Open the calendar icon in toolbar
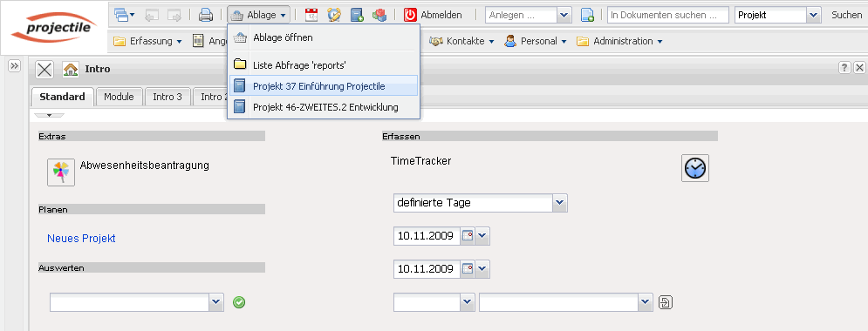The width and height of the screenshot is (868, 331). click(x=311, y=15)
